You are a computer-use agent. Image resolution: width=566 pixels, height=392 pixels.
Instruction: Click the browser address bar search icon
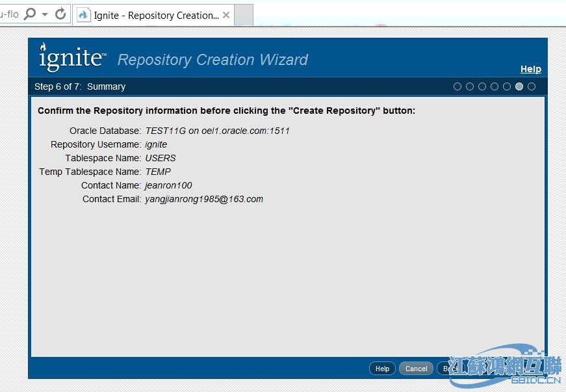30,14
